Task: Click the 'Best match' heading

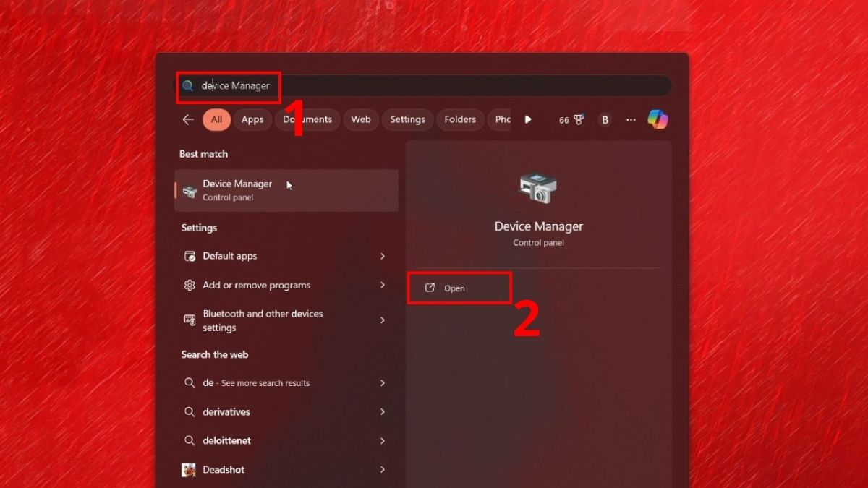Action: 203,154
